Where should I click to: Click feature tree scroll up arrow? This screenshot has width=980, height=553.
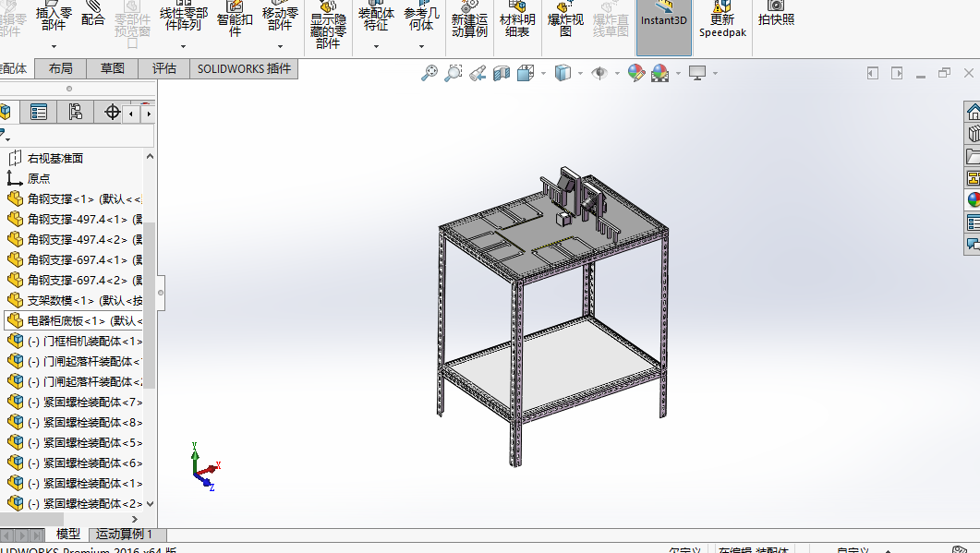coord(150,156)
